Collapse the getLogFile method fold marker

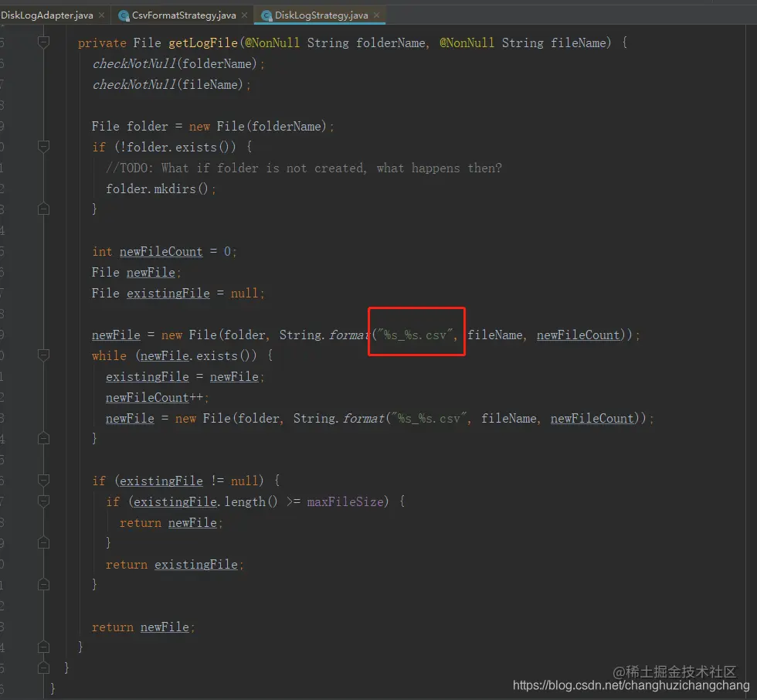click(43, 42)
